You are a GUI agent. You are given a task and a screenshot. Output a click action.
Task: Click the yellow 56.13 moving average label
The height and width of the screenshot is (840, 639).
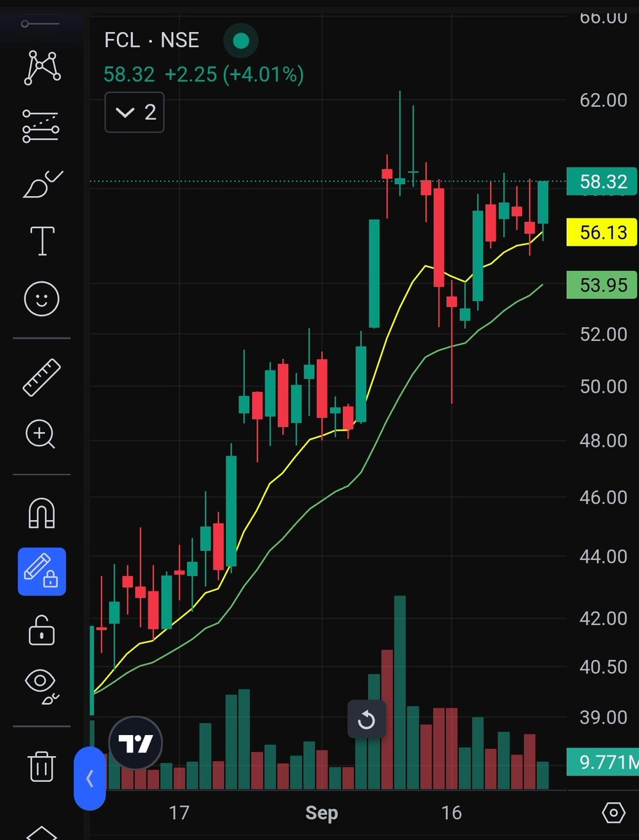603,232
